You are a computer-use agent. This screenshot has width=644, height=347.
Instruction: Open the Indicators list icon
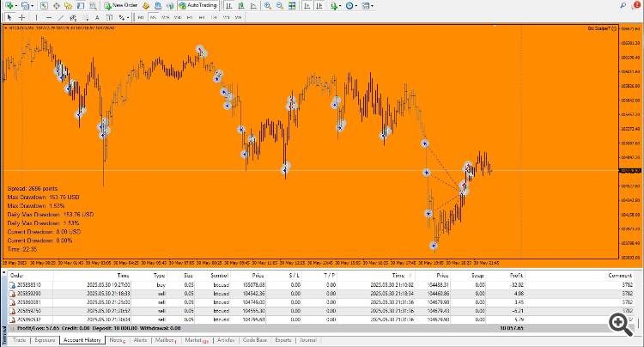[x=334, y=6]
